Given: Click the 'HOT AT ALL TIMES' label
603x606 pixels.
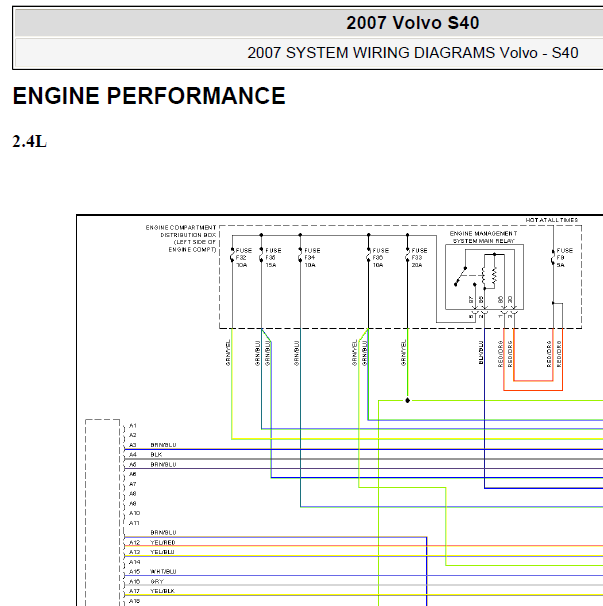Looking at the screenshot, I should pos(552,220).
